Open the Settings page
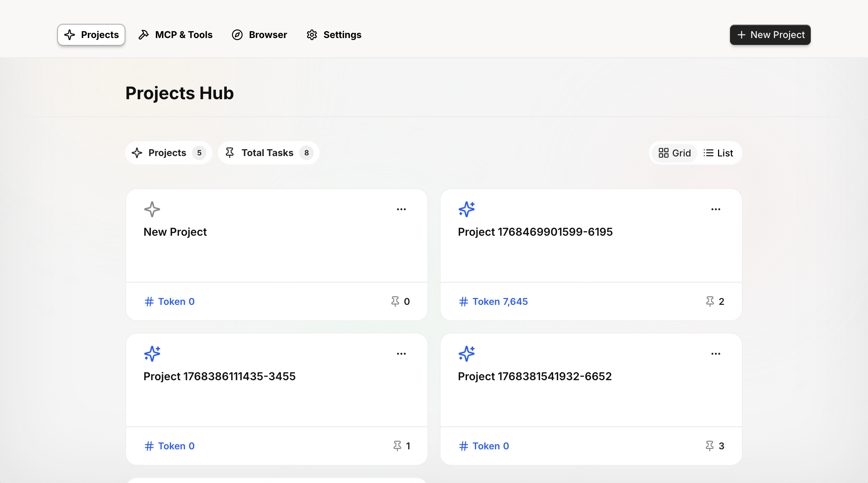This screenshot has height=483, width=868. pos(334,35)
